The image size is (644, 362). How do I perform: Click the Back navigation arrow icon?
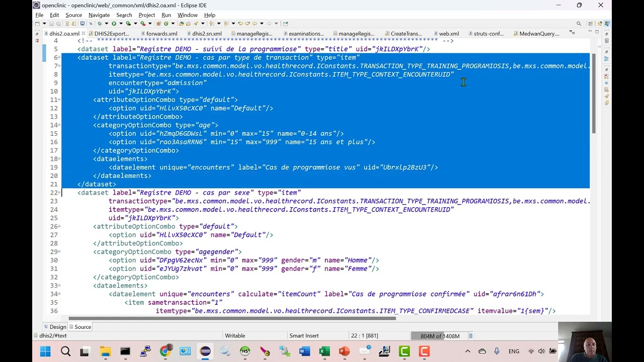click(255, 23)
